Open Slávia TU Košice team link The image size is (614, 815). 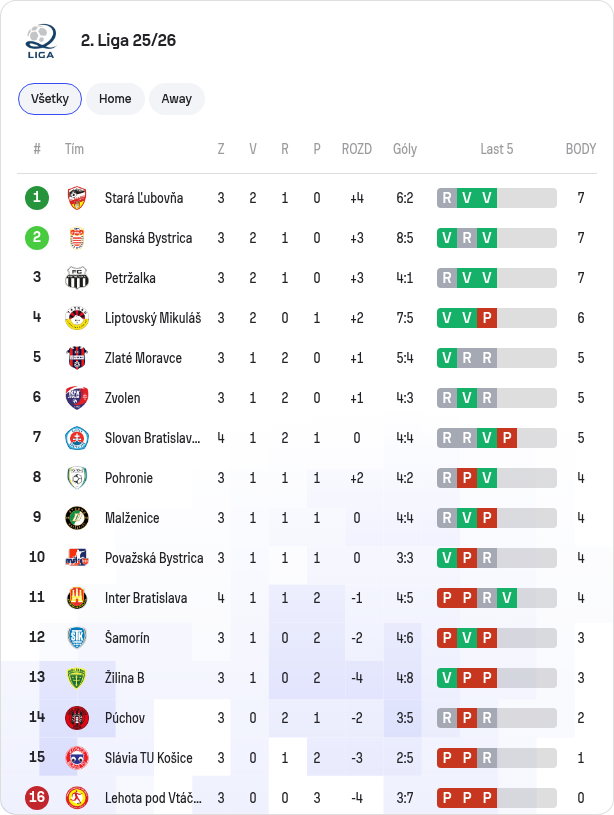pos(149,758)
